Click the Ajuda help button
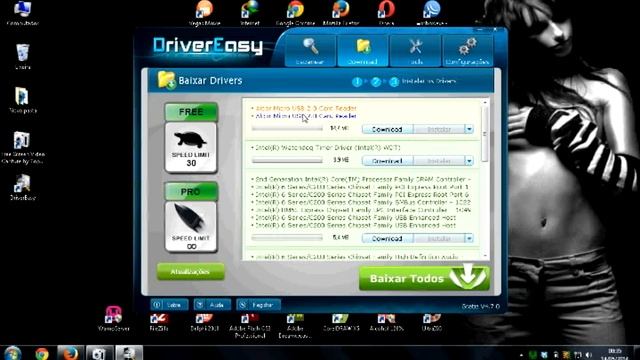640x360 pixels. point(212,305)
